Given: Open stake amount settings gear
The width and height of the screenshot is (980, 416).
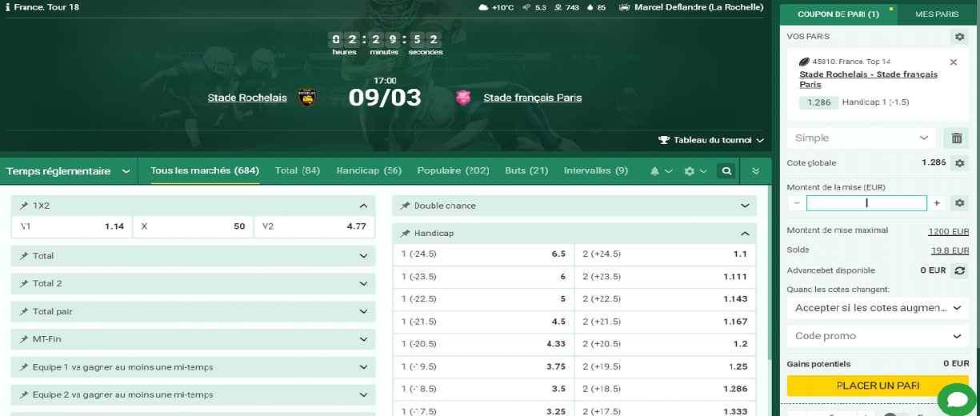Looking at the screenshot, I should (959, 203).
